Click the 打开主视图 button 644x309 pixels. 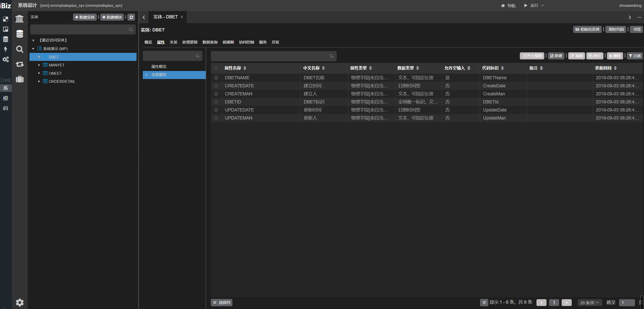[532, 56]
